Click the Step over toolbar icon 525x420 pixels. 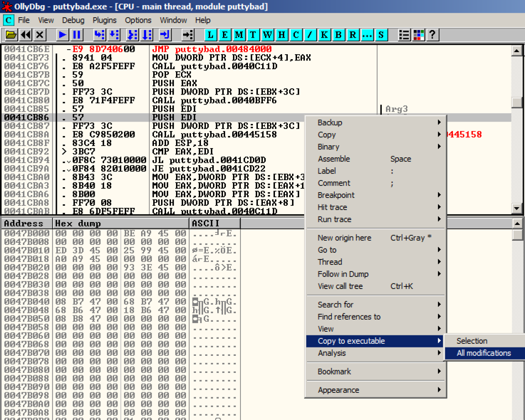114,35
